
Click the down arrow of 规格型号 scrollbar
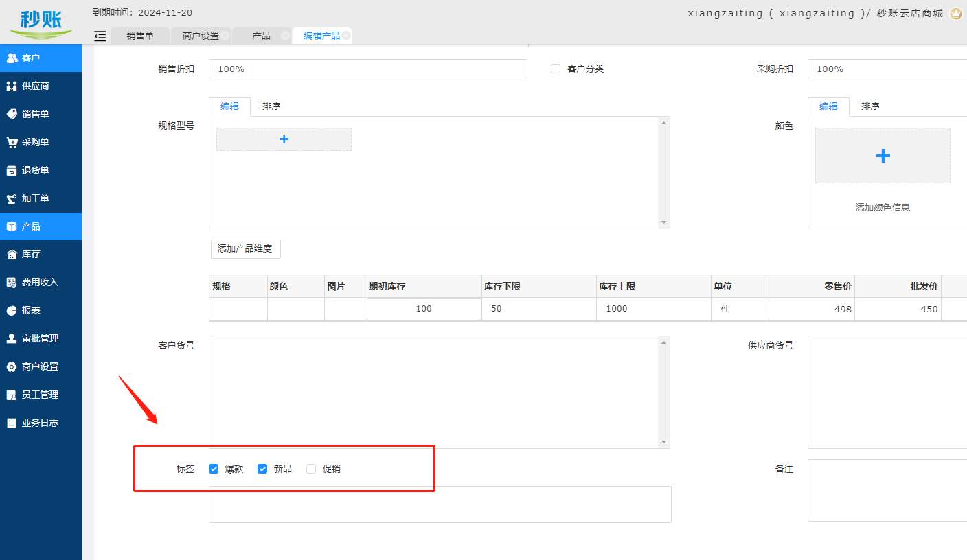click(663, 222)
